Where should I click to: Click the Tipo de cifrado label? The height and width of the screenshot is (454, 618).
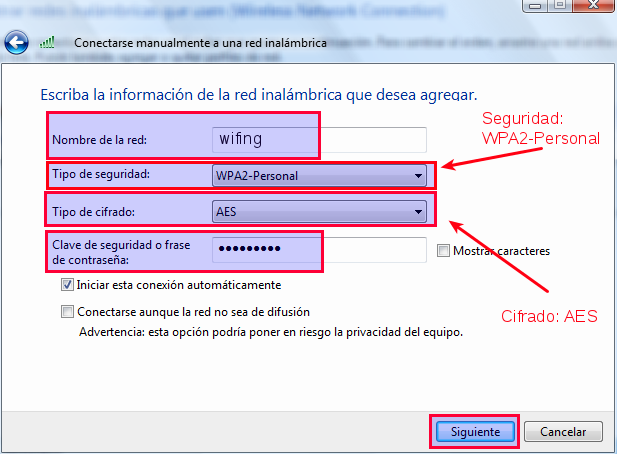(x=93, y=211)
